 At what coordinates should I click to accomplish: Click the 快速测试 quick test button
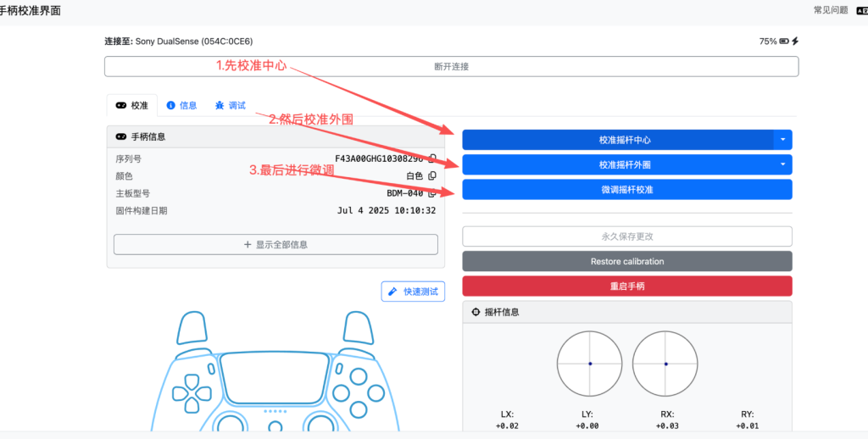tap(413, 292)
